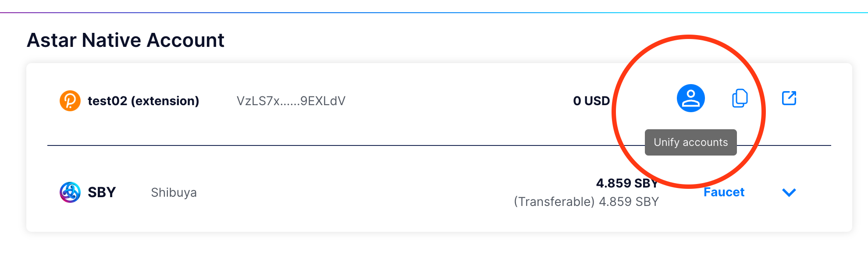868x255 pixels.
Task: Click the Astar Native Account heading
Action: pos(125,40)
